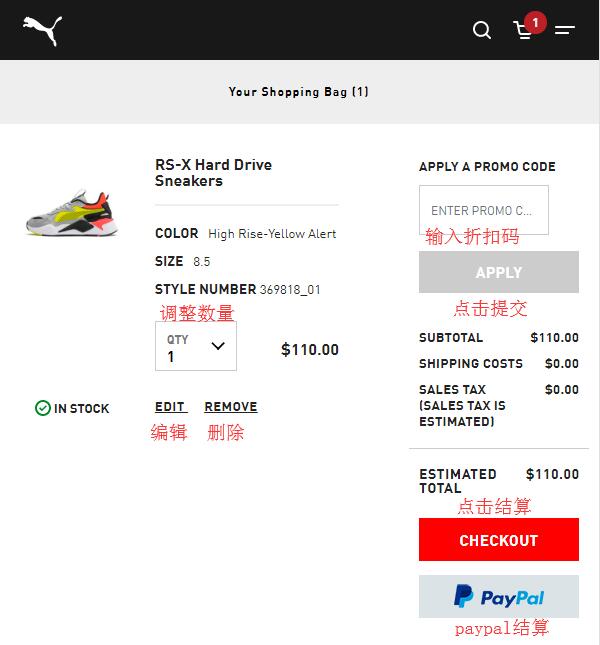Expand the QTY dropdown chevron
Image resolution: width=600 pixels, height=645 pixels.
coord(218,346)
